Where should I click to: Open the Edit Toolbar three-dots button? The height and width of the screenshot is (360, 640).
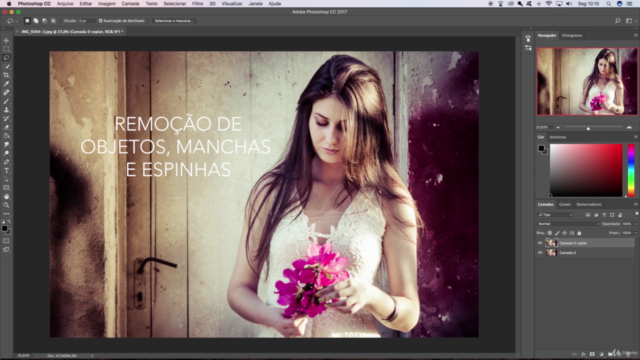[x=6, y=213]
